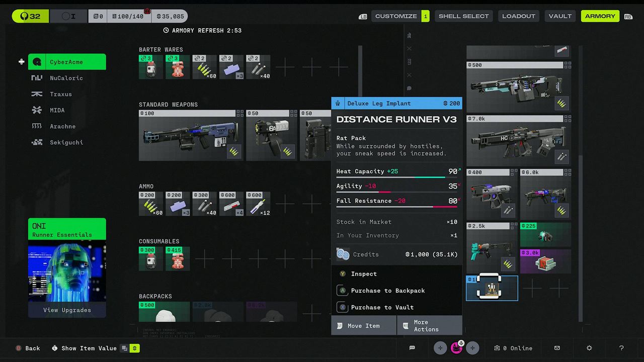Click the Inspect option
The width and height of the screenshot is (644, 362).
pyautogui.click(x=363, y=274)
